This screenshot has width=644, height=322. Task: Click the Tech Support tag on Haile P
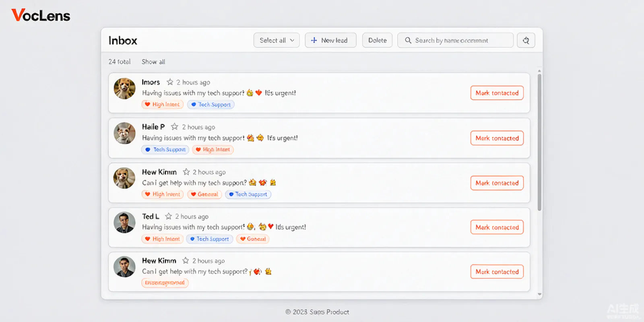pyautogui.click(x=165, y=149)
